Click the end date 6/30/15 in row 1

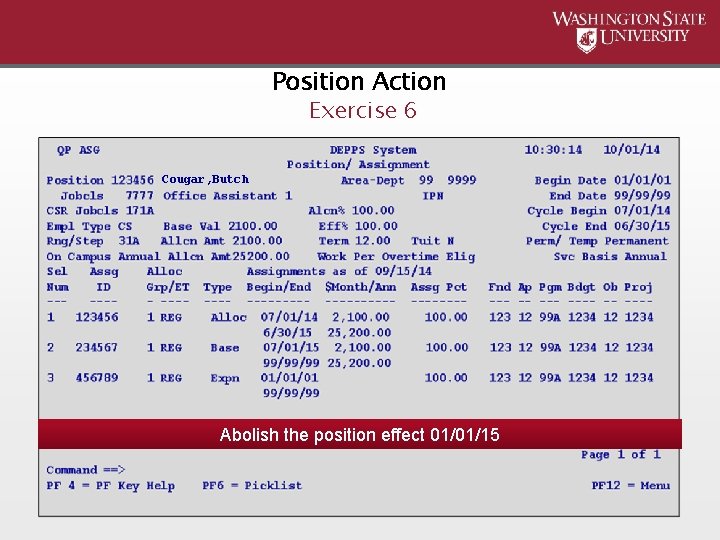pyautogui.click(x=287, y=332)
